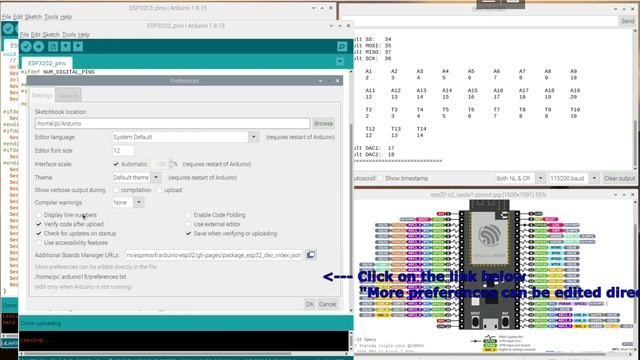This screenshot has width=640, height=360.
Task: Toggle verbose output during compilation checkbox
Action: tap(116, 190)
